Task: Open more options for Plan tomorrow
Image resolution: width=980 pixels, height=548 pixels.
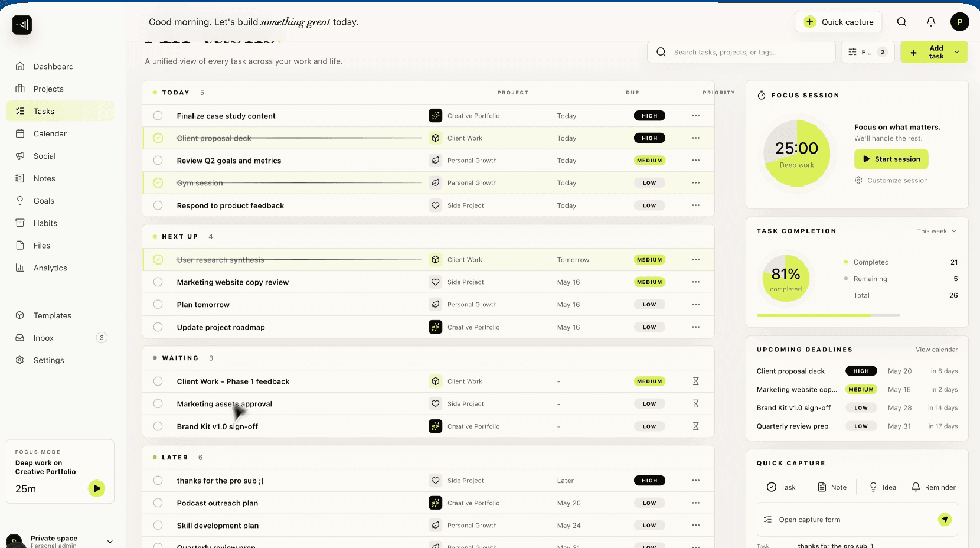Action: click(x=696, y=305)
